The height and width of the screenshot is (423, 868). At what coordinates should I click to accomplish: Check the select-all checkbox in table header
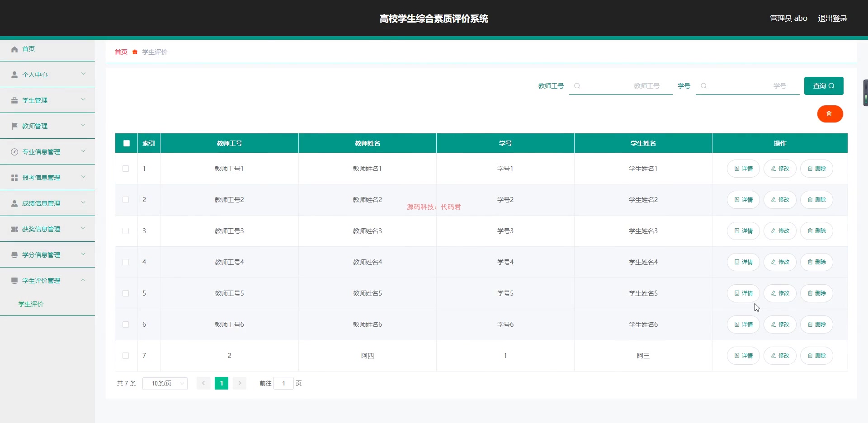[126, 143]
